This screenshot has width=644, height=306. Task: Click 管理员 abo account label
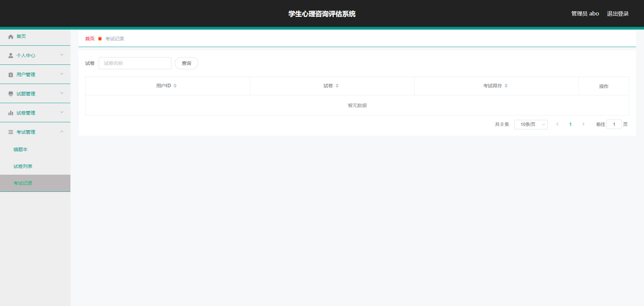585,14
